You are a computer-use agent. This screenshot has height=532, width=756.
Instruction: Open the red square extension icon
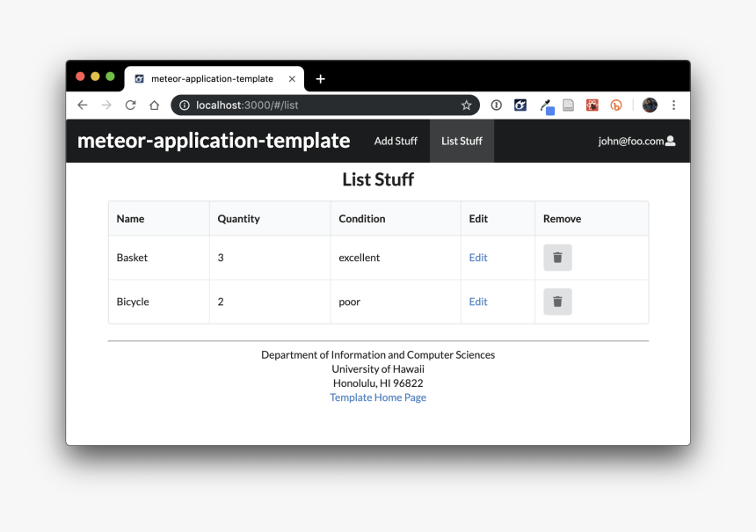pos(592,106)
